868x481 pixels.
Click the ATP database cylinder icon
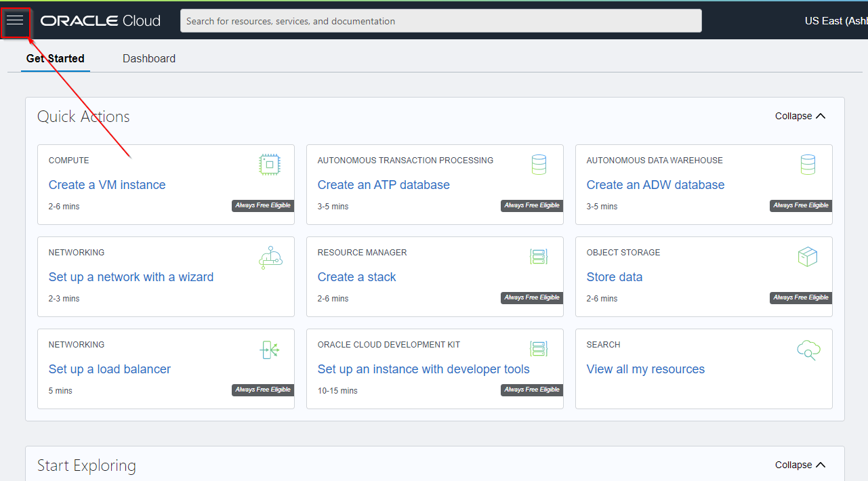[x=539, y=165]
